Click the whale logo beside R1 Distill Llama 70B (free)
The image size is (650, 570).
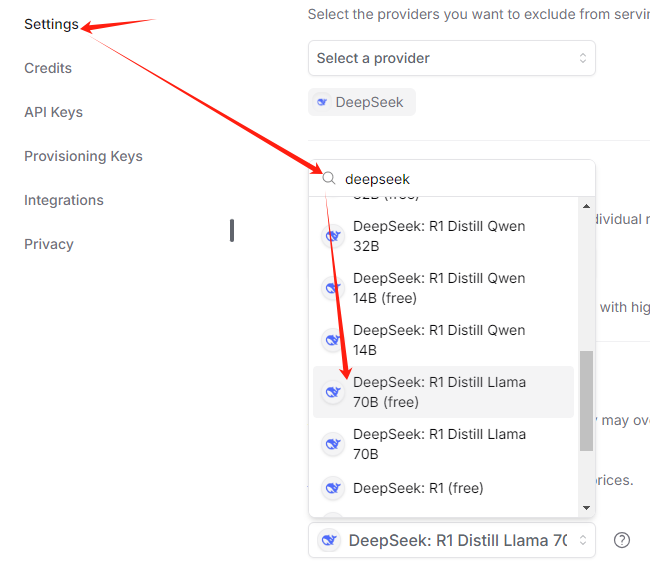[333, 392]
